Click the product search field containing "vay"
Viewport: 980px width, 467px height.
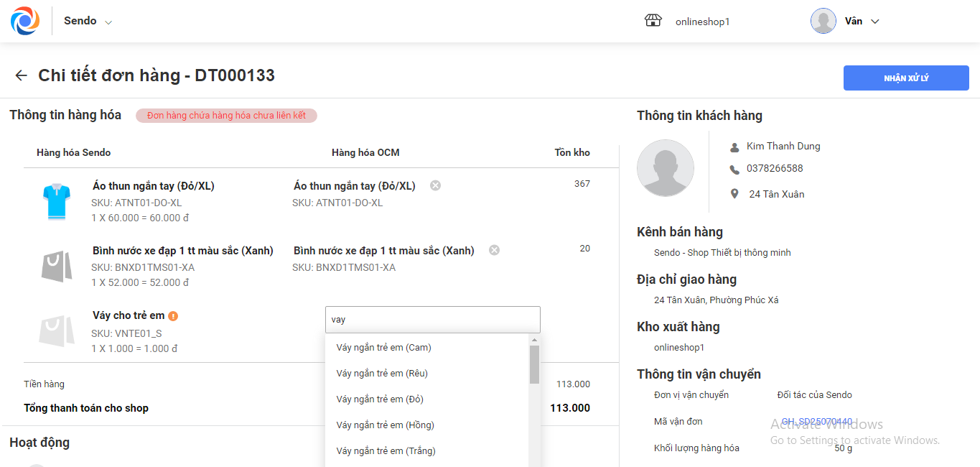[432, 320]
